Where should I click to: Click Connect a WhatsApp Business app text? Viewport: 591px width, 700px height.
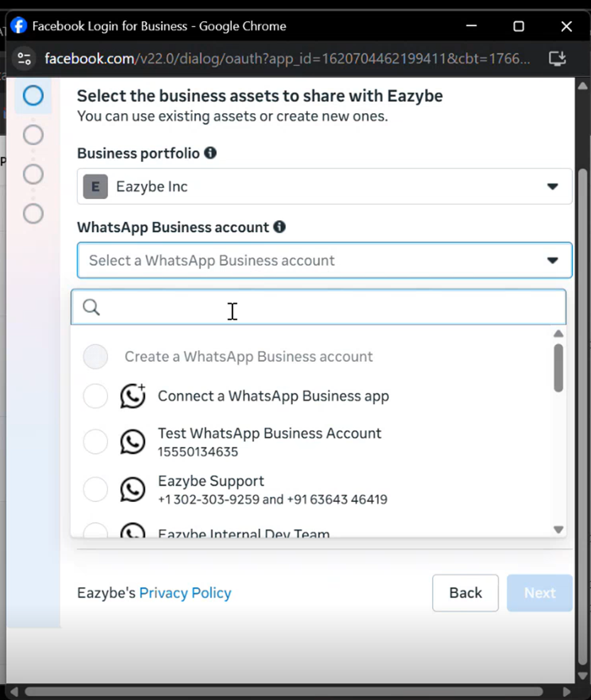click(273, 396)
